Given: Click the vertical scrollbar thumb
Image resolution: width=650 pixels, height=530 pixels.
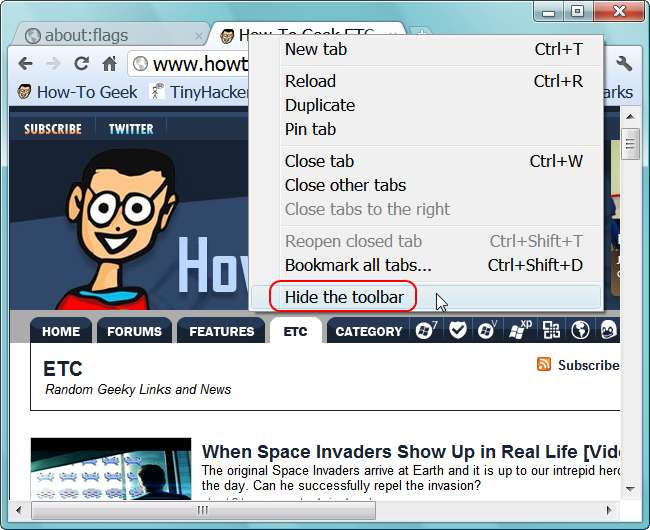Looking at the screenshot, I should [x=630, y=144].
